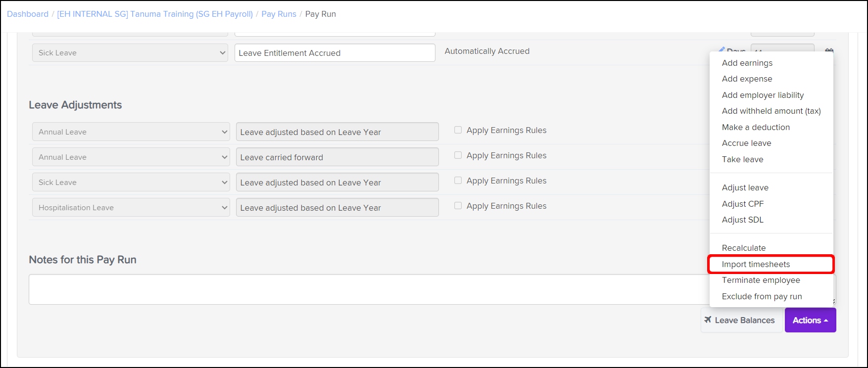Click the Automatically Accrued text
Image resolution: width=868 pixels, height=368 pixels.
487,51
